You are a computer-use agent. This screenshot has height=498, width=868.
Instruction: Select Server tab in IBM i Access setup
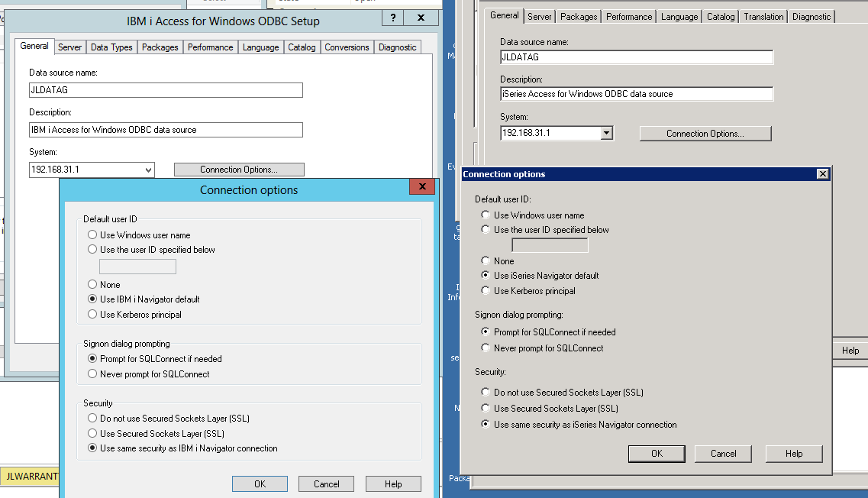69,47
